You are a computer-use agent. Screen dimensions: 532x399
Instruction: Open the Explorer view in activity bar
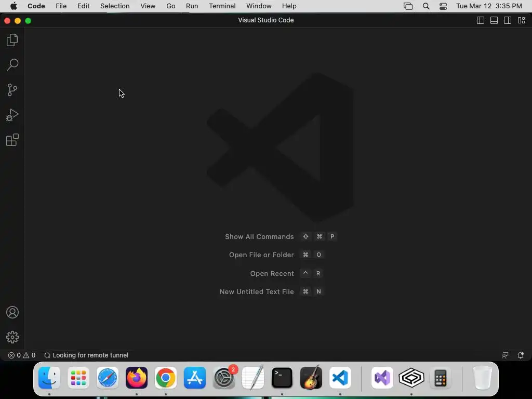pyautogui.click(x=12, y=40)
